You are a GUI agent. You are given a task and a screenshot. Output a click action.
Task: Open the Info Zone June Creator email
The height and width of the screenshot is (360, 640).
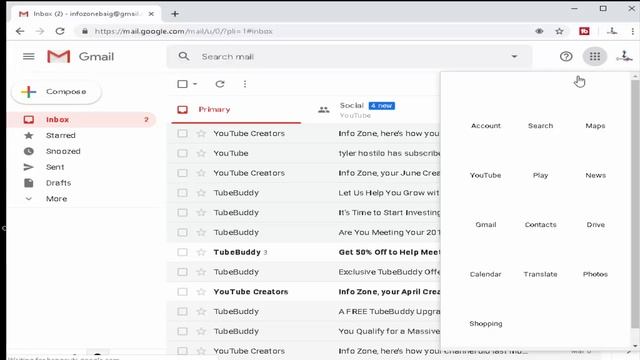pos(304,173)
